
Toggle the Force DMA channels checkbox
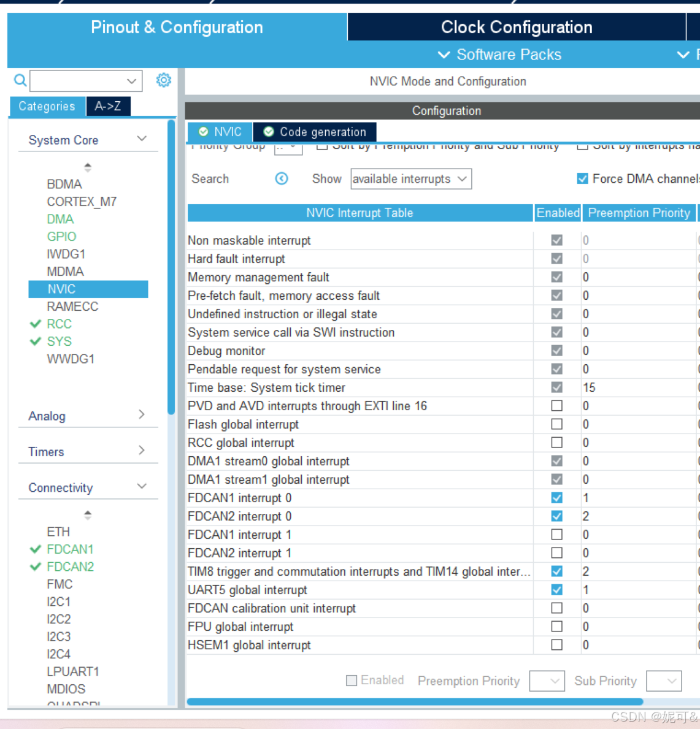[582, 178]
